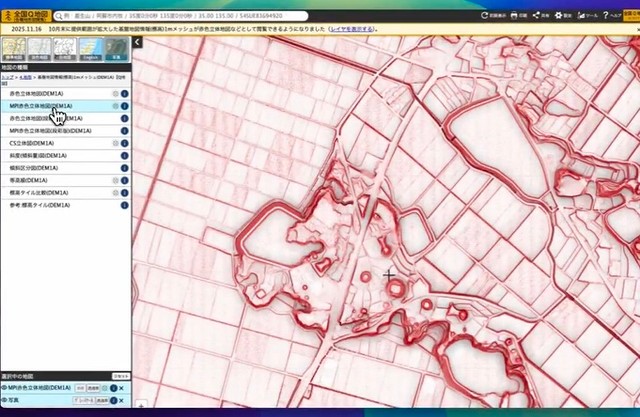Image resolution: width=640 pixels, height=417 pixels.
Task: Click the リセット button in selected maps
Action: pos(120,376)
